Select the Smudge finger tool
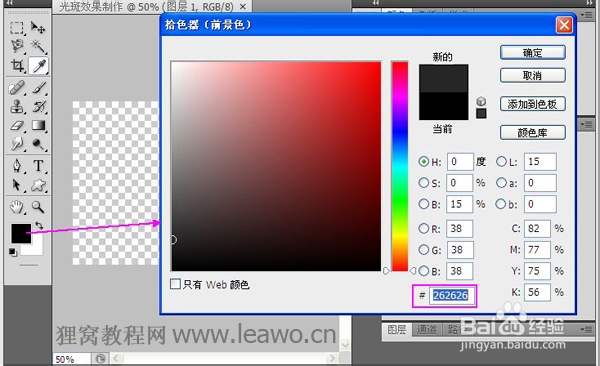 click(x=16, y=144)
